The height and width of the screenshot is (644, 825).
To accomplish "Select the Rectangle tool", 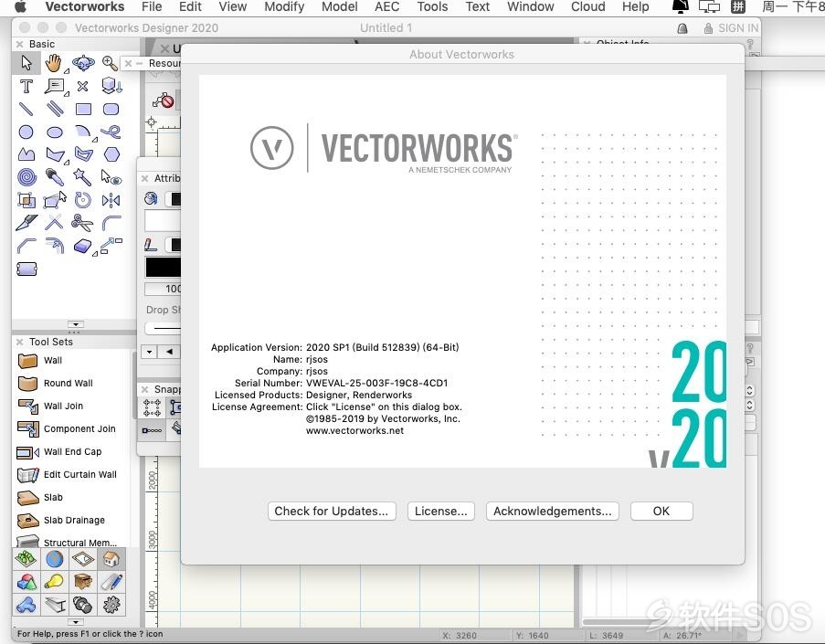I will click(83, 109).
